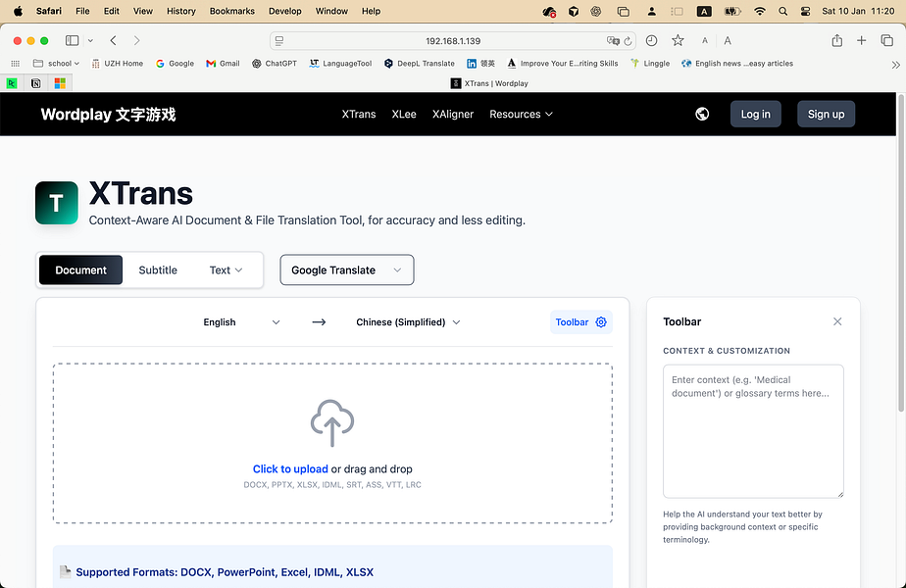Open XAligner nav link
This screenshot has width=906, height=588.
click(453, 114)
